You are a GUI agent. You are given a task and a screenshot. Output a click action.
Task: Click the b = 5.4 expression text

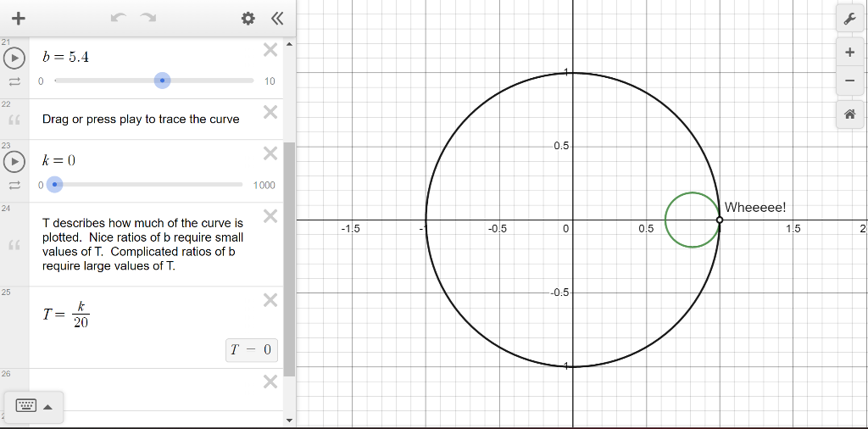click(x=66, y=57)
